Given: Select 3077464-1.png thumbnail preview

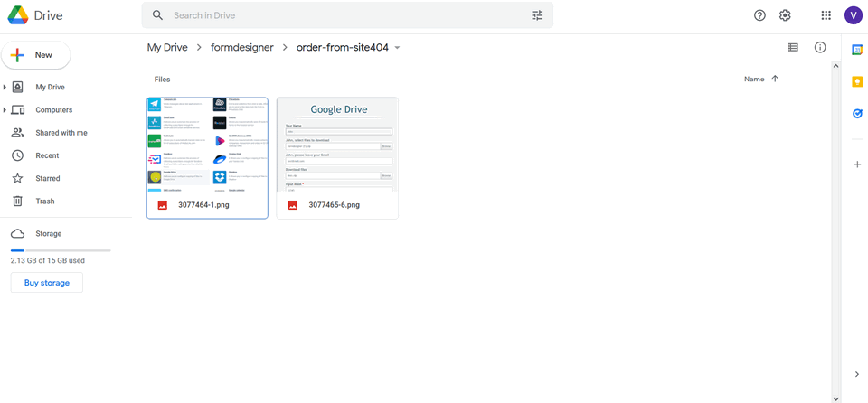Looking at the screenshot, I should point(207,145).
